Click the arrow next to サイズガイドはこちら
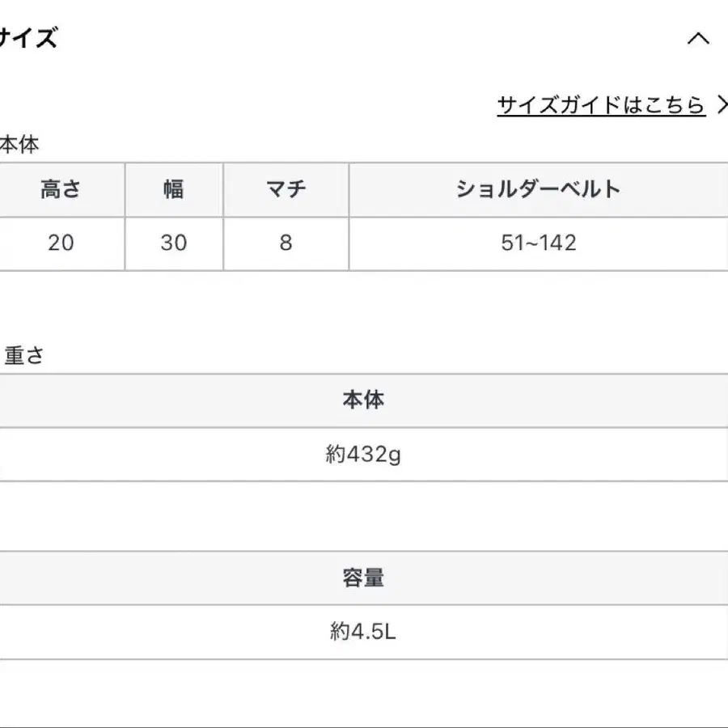Screen dimensions: 728x728 pos(722,103)
